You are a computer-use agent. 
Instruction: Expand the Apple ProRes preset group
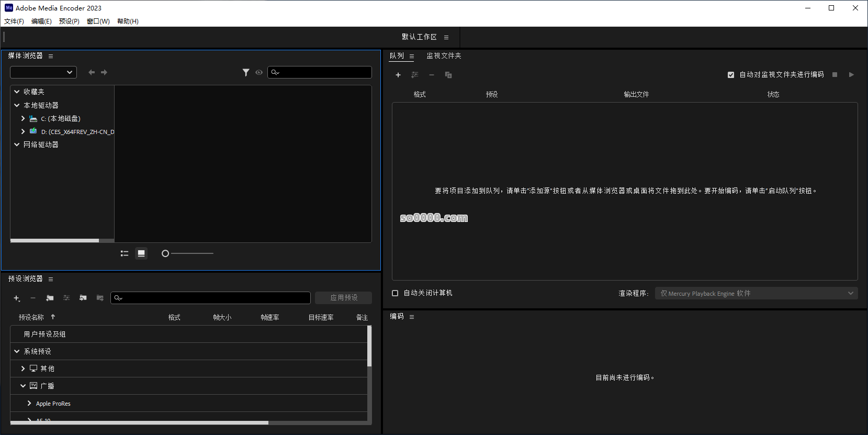[x=29, y=403]
